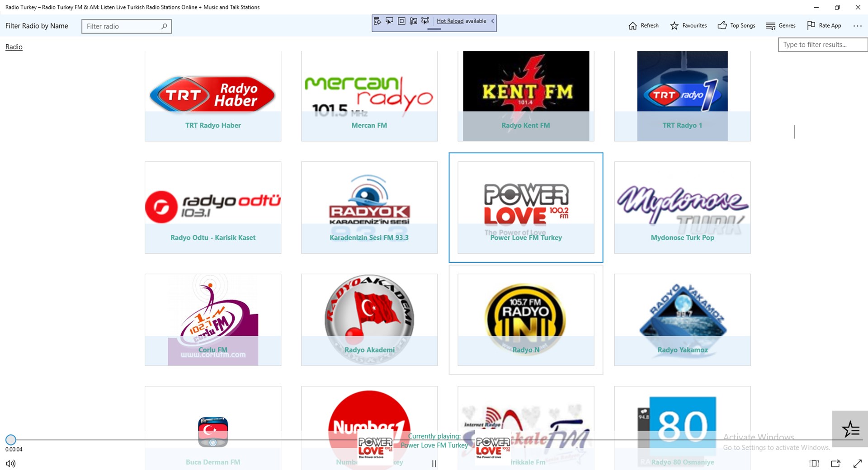Refresh the radio station list
The width and height of the screenshot is (868, 470).
[x=643, y=25]
